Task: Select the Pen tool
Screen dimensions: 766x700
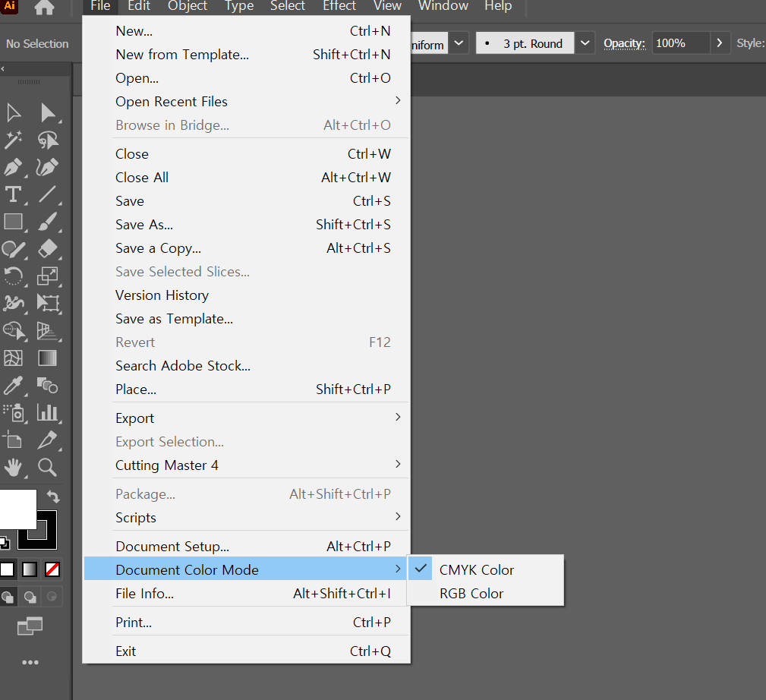Action: pos(14,168)
